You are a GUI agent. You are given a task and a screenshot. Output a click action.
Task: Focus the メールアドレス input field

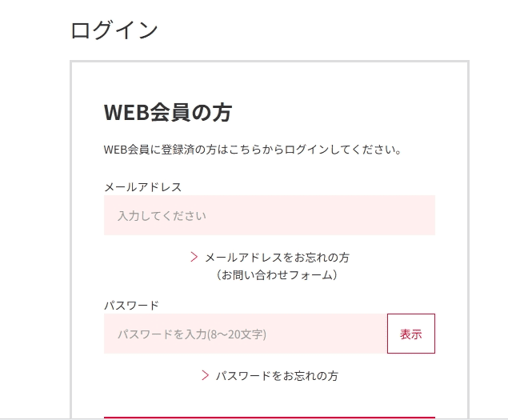pos(270,215)
